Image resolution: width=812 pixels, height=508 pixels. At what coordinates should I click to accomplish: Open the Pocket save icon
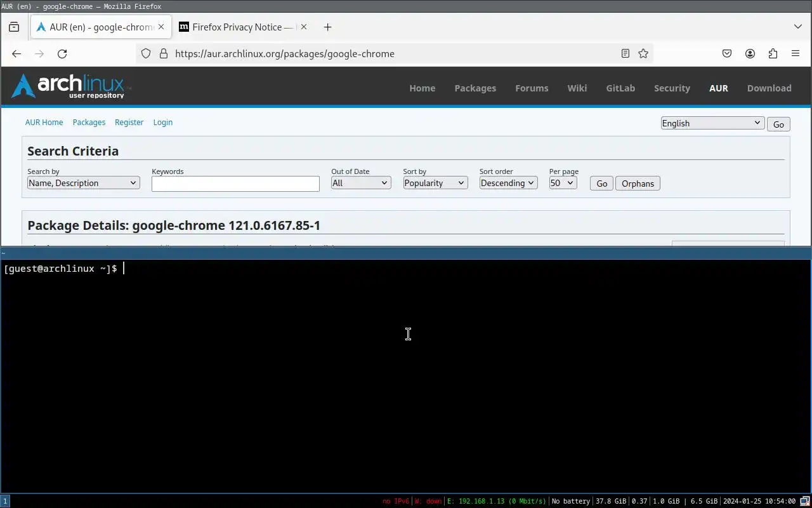coord(727,54)
